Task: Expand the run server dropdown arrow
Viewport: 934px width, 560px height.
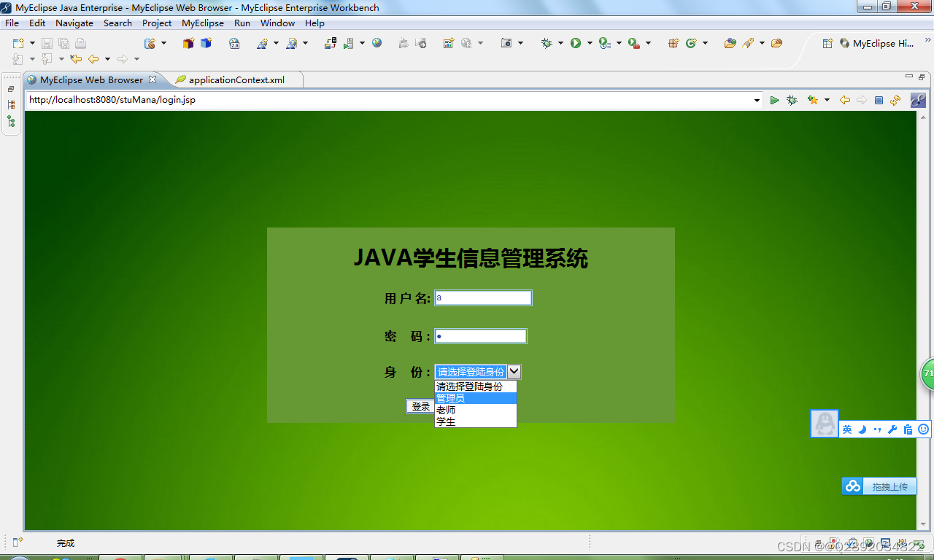Action: pos(362,44)
